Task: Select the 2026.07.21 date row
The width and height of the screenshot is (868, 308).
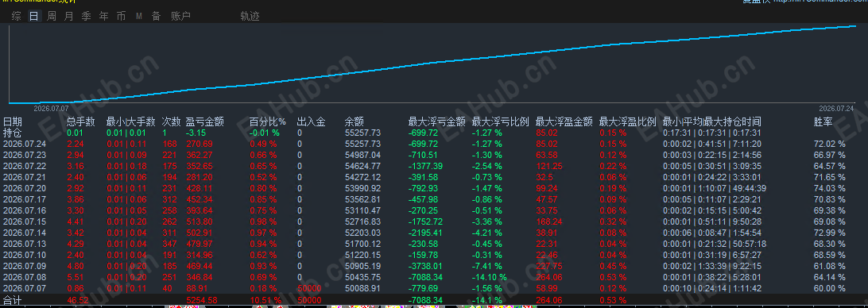Action: point(25,177)
